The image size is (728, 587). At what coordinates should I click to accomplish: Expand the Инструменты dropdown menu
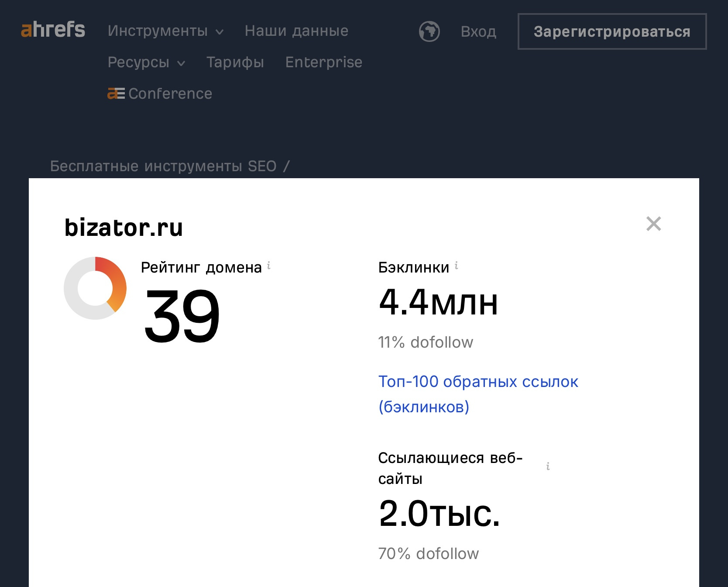pos(165,31)
